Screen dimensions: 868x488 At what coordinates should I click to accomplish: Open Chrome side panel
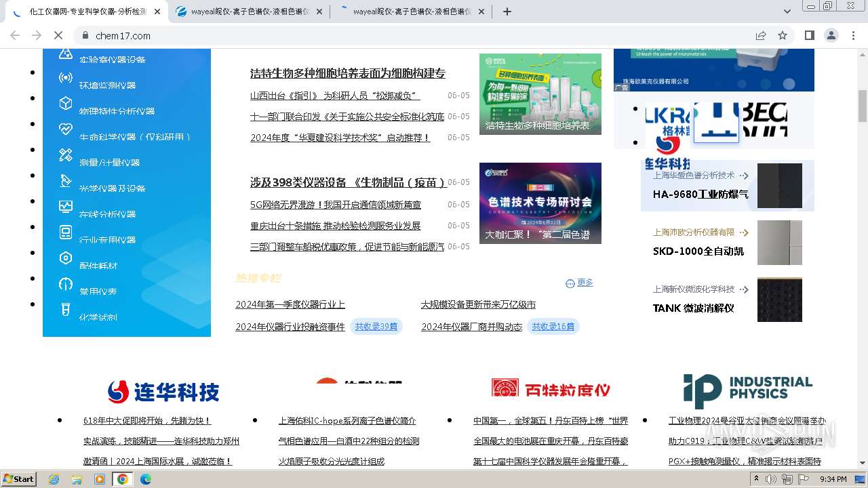click(x=809, y=35)
